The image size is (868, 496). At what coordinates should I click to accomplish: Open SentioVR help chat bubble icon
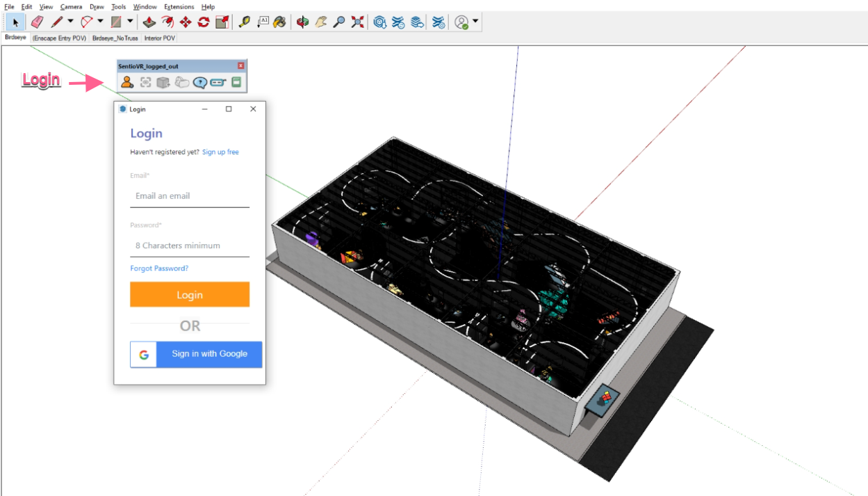(x=200, y=82)
